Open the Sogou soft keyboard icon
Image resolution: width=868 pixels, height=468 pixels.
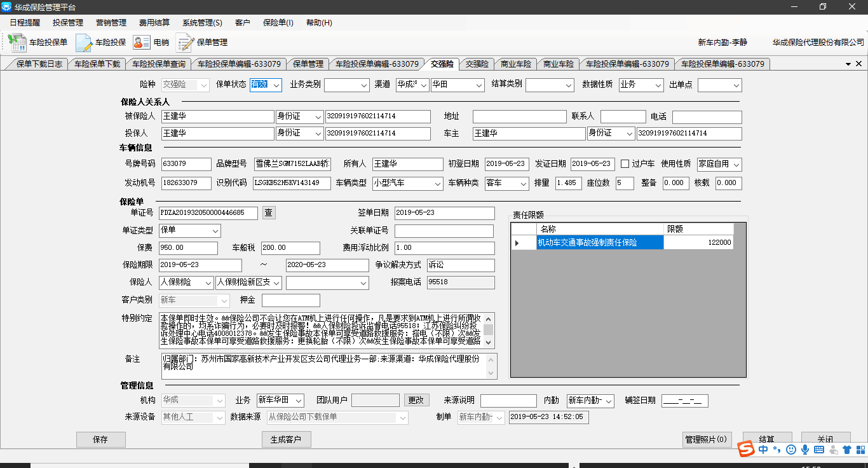pos(819,450)
